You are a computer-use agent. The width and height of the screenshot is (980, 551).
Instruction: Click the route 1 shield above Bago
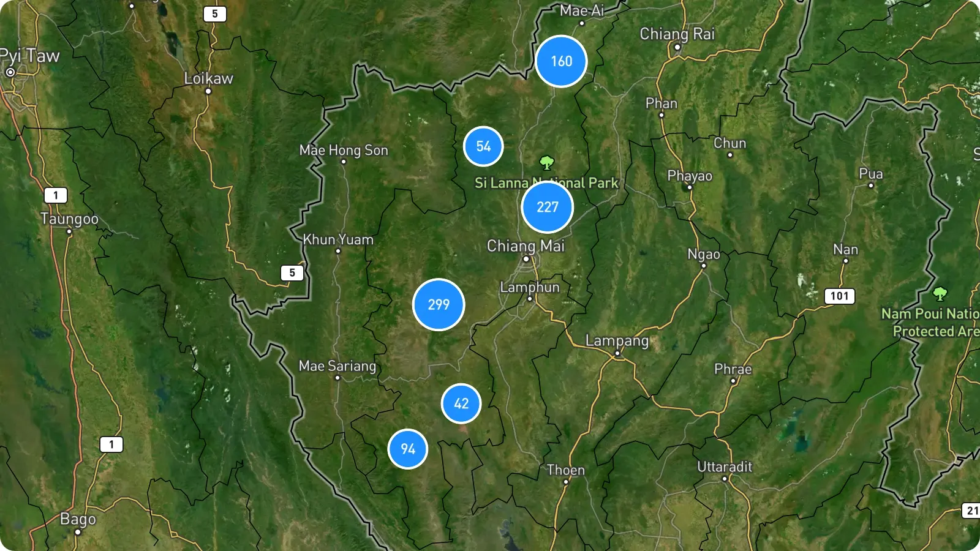point(111,444)
